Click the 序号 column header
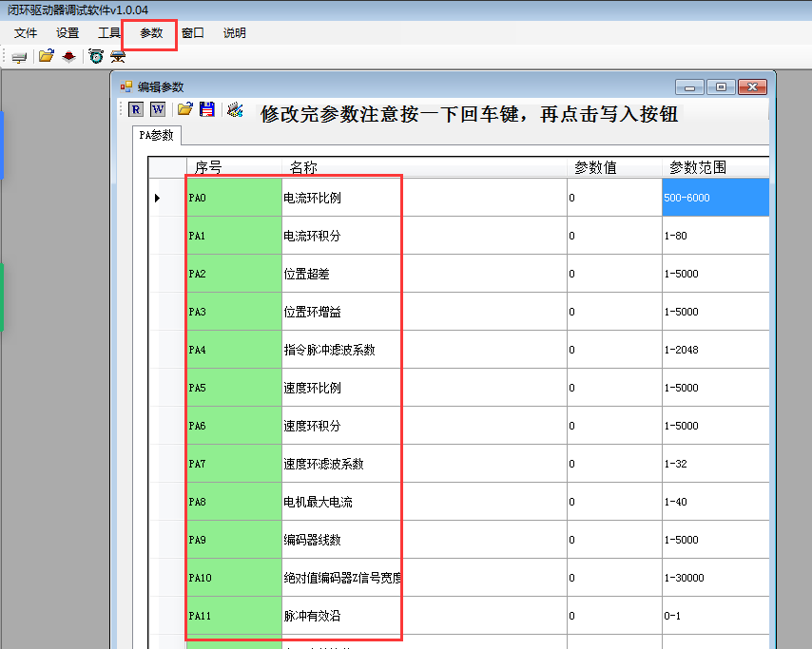 coord(234,167)
